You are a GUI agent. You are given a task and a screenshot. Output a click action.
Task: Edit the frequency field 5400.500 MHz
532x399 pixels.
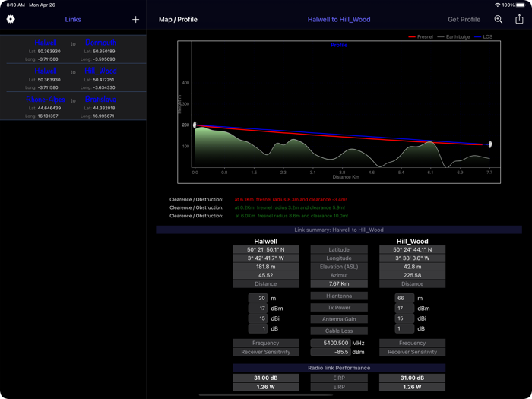click(x=331, y=343)
